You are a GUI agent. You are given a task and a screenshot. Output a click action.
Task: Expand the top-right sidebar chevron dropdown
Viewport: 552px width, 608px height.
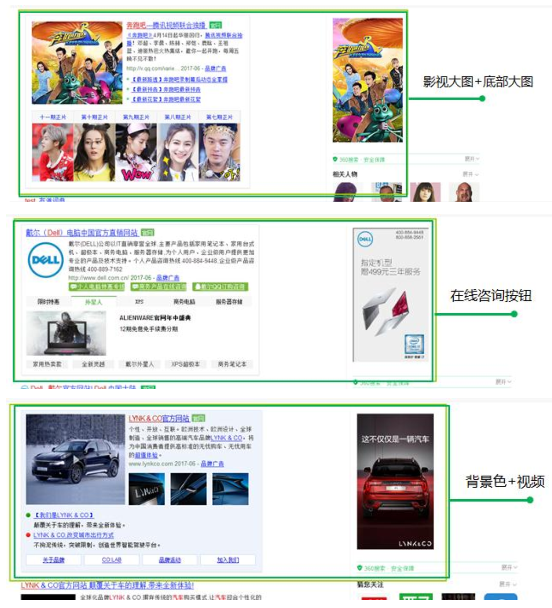478,159
